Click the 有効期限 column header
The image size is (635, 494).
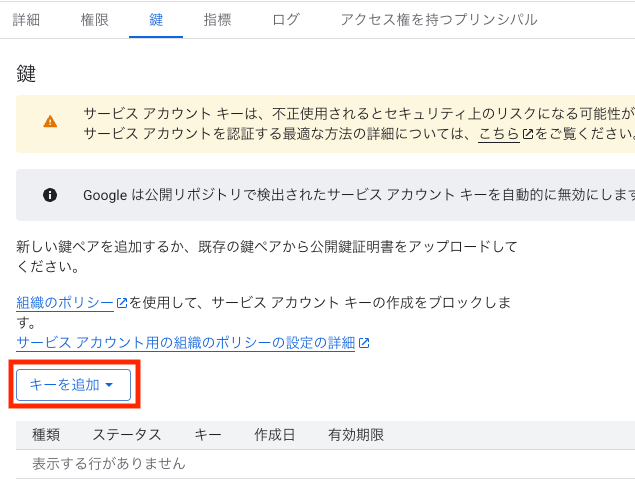tap(356, 435)
